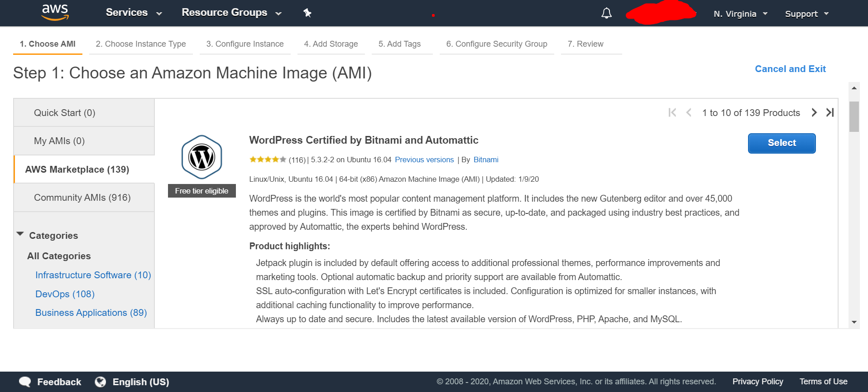Select the WordPress Bitnami AMI
Screen dimensions: 868x392
(x=782, y=143)
